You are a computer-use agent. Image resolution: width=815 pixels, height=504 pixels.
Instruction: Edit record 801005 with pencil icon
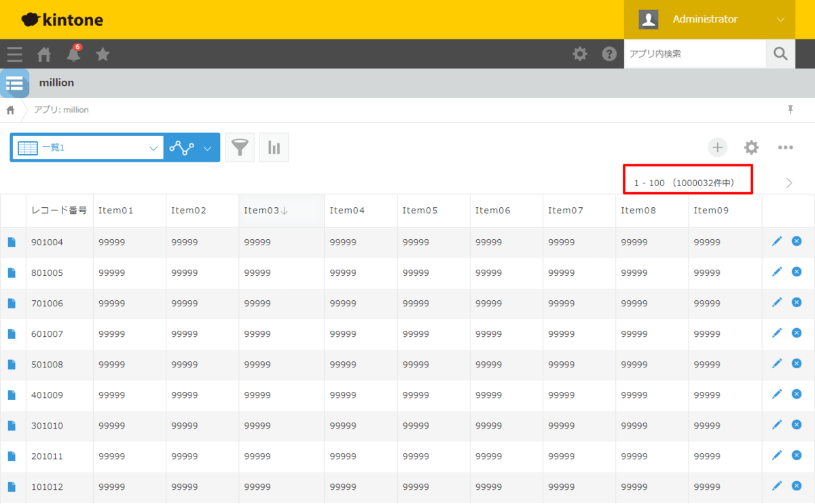(777, 272)
